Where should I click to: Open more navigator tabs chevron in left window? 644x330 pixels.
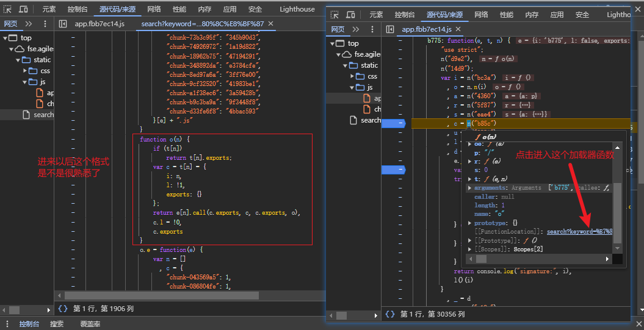(x=28, y=24)
